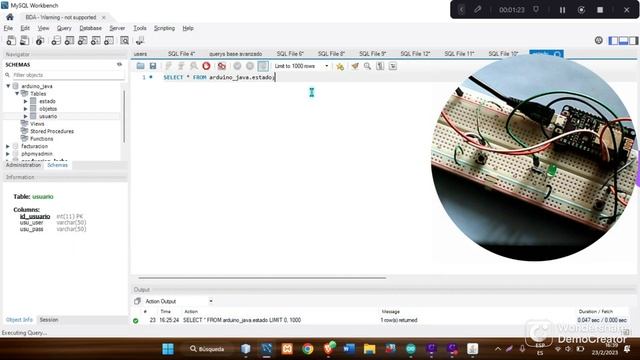The image size is (640, 360).
Task: Refresh schemas icon next to SCHEMAS
Action: click(x=119, y=64)
